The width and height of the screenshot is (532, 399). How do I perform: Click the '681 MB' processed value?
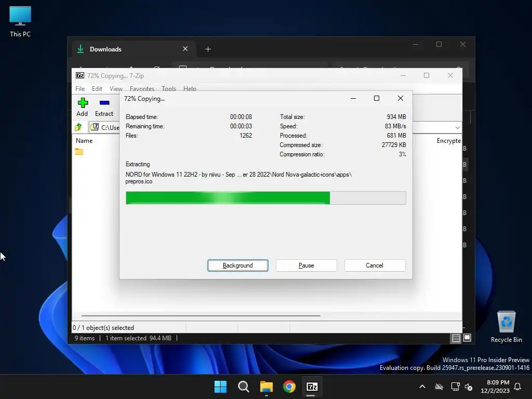(396, 136)
